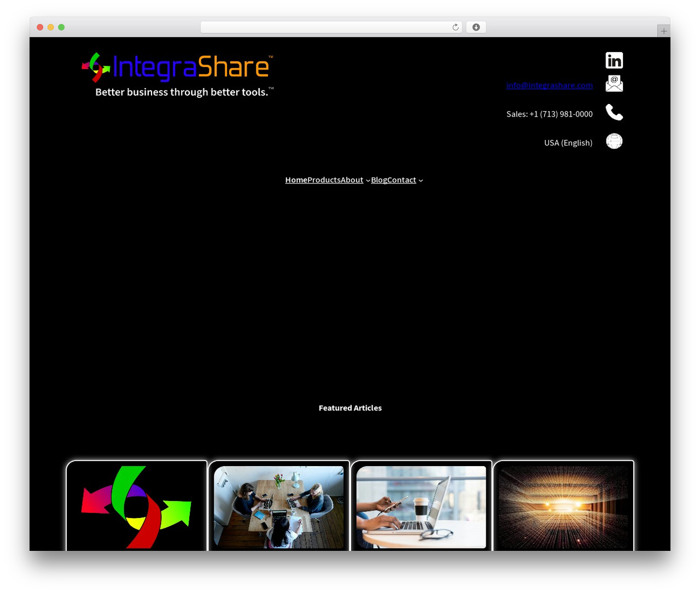
Task: Click the globe language icon
Action: click(x=614, y=141)
